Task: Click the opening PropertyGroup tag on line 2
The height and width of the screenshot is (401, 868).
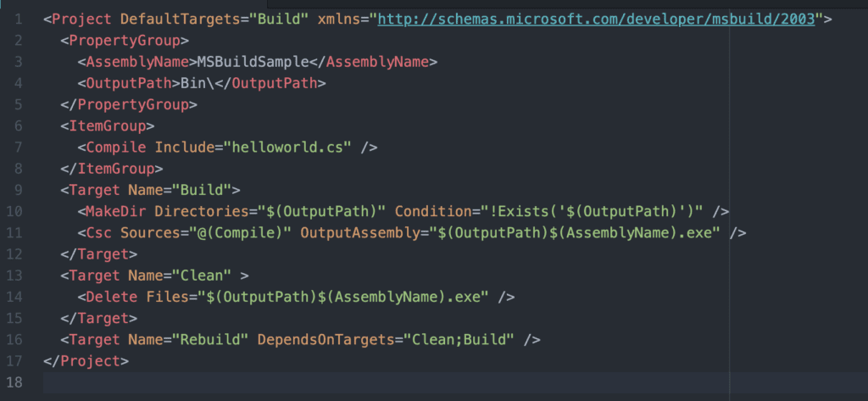Action: pyautogui.click(x=125, y=41)
